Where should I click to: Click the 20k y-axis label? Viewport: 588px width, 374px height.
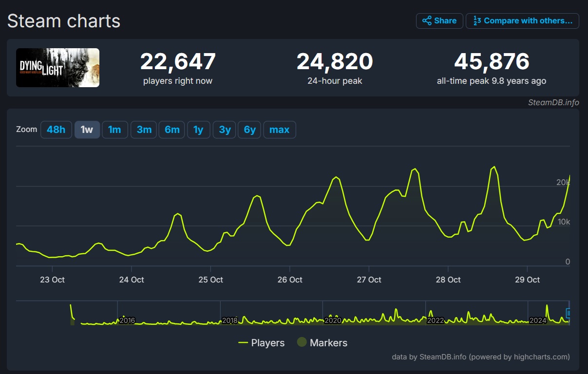point(563,182)
